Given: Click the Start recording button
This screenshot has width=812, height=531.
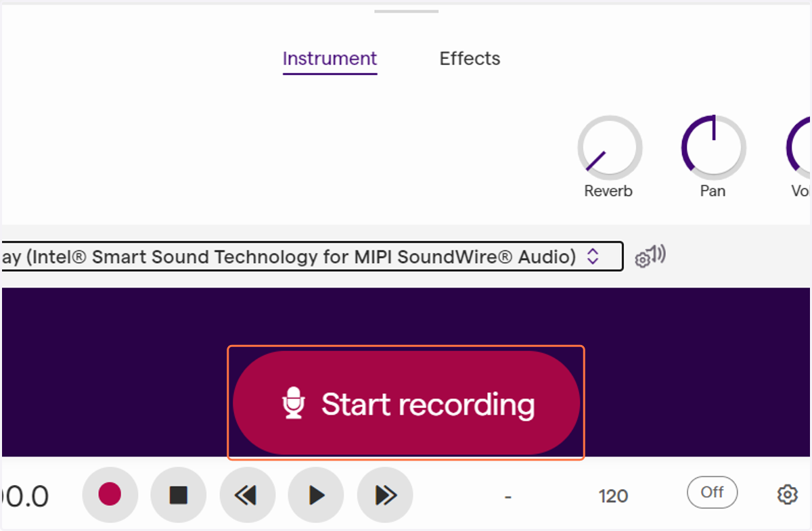Looking at the screenshot, I should click(x=406, y=403).
